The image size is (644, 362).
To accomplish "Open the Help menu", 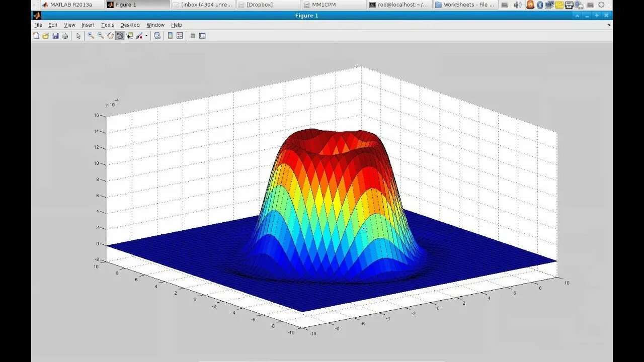I will (x=177, y=25).
